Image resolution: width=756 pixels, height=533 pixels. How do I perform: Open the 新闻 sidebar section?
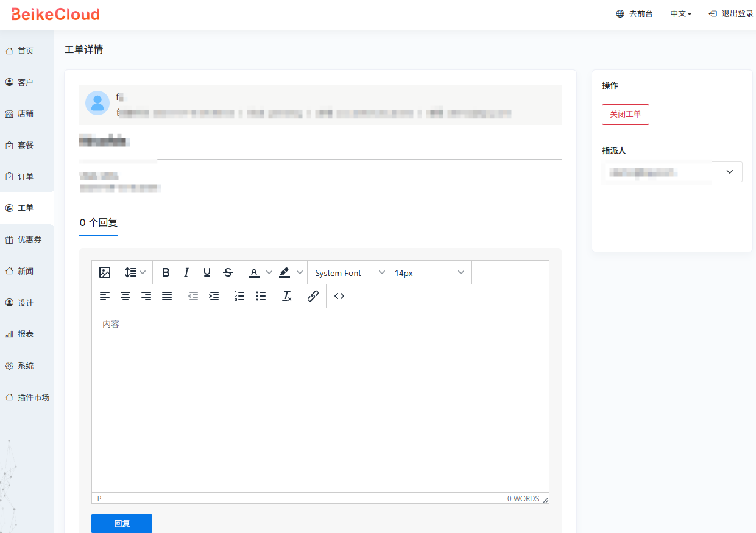(x=27, y=271)
